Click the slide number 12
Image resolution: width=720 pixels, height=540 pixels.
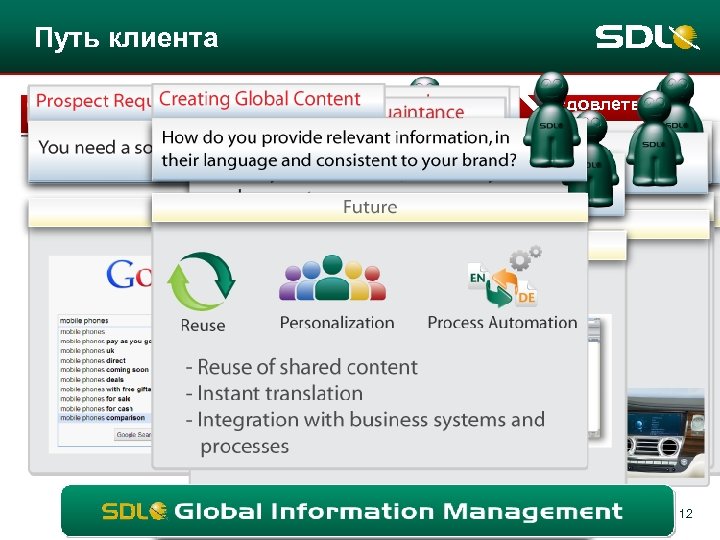(x=686, y=513)
